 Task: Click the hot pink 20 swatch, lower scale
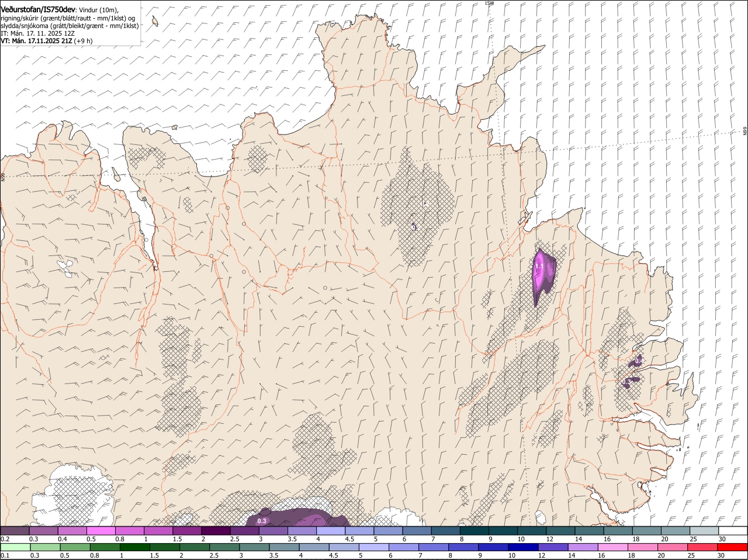coord(673,547)
